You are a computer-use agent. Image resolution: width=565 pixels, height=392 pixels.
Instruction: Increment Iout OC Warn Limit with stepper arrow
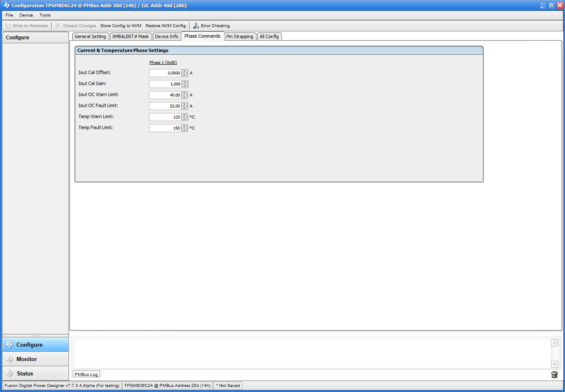tap(184, 93)
